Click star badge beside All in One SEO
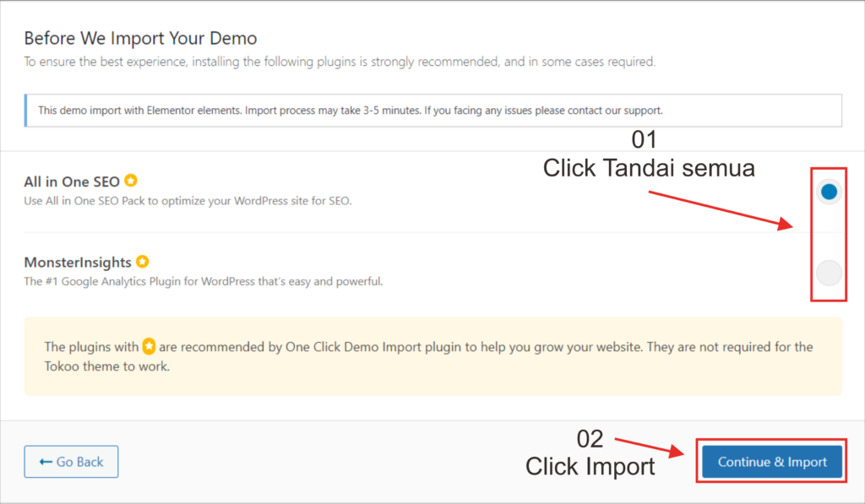The height and width of the screenshot is (504, 865). point(131,181)
